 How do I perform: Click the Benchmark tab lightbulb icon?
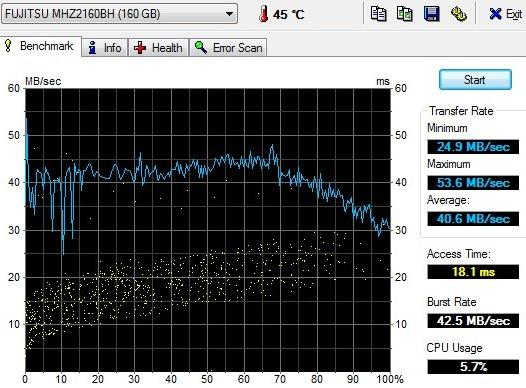(8, 46)
